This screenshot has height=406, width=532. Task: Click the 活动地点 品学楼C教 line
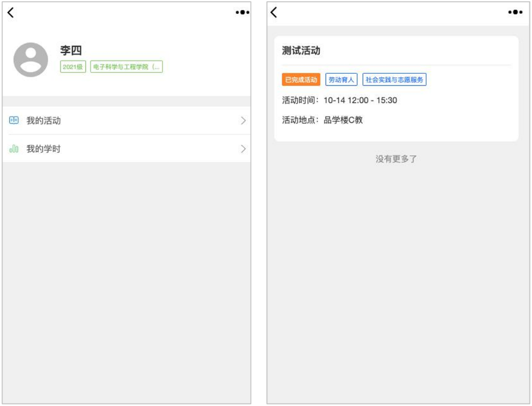[322, 120]
